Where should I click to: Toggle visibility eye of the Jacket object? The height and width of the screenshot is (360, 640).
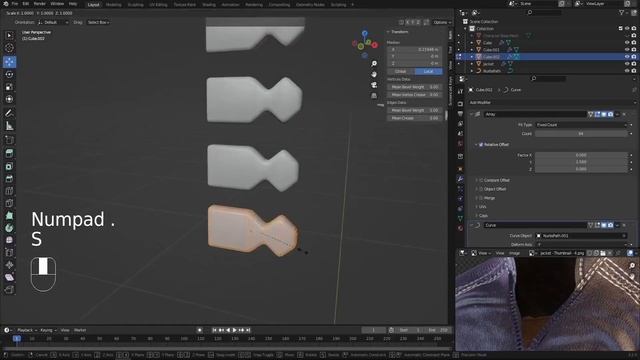[627, 64]
